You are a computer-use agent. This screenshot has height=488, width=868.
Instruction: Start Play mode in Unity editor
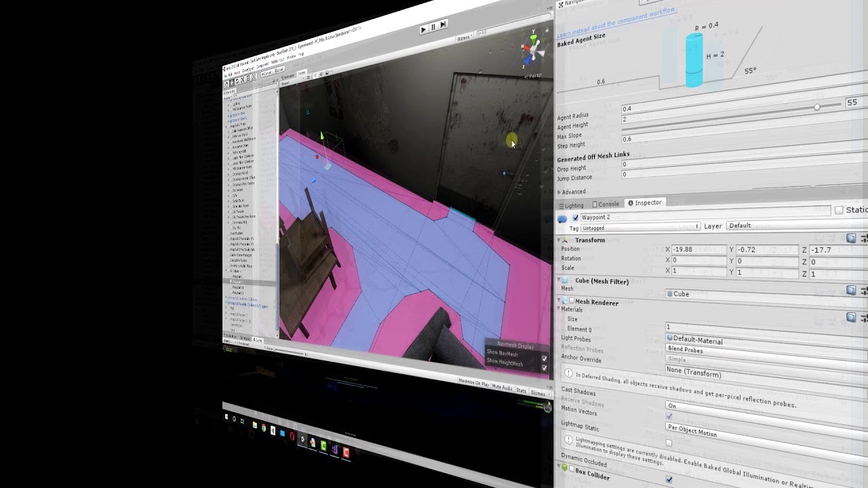423,29
